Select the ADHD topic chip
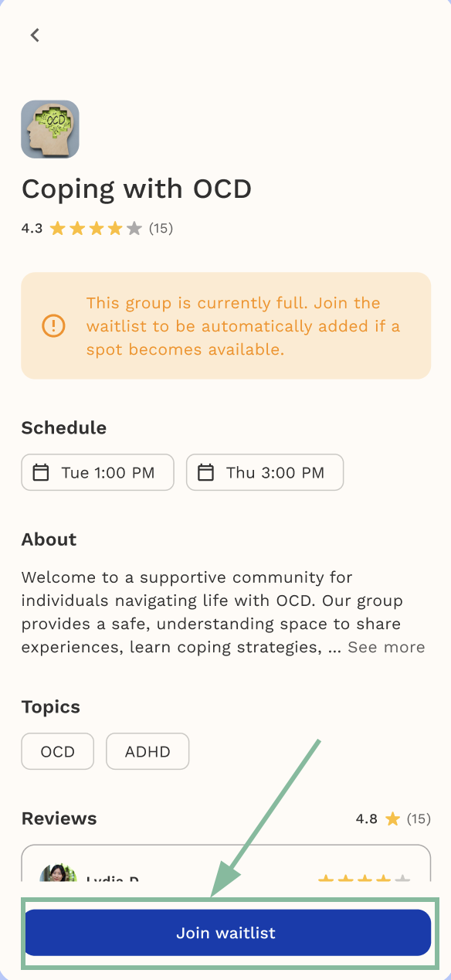Screen dimensions: 451x980 [148, 751]
